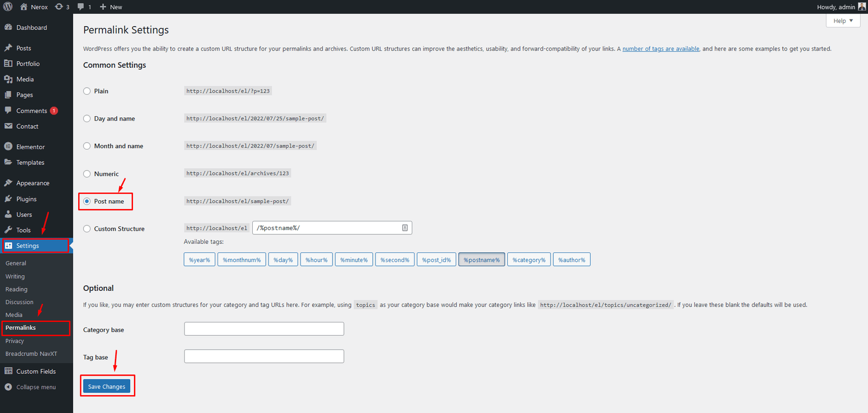Screen dimensions: 868x413
Task: Insert the %category% tag button
Action: point(528,260)
